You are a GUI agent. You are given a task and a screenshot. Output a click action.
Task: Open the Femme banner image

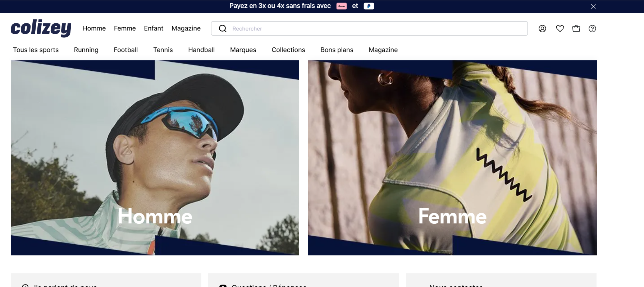[x=452, y=158]
